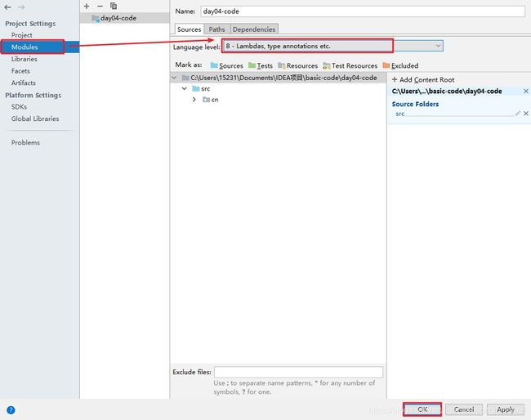
Task: Select src under Source Folders
Action: tap(400, 114)
